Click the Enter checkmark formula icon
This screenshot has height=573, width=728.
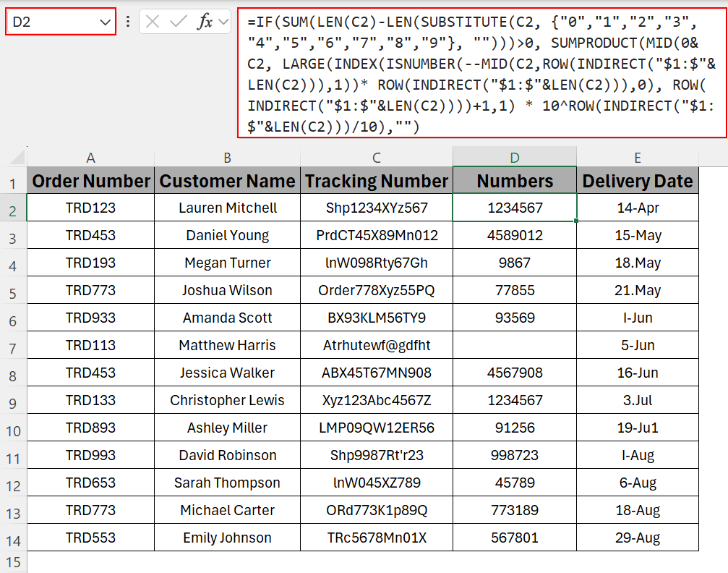point(178,22)
